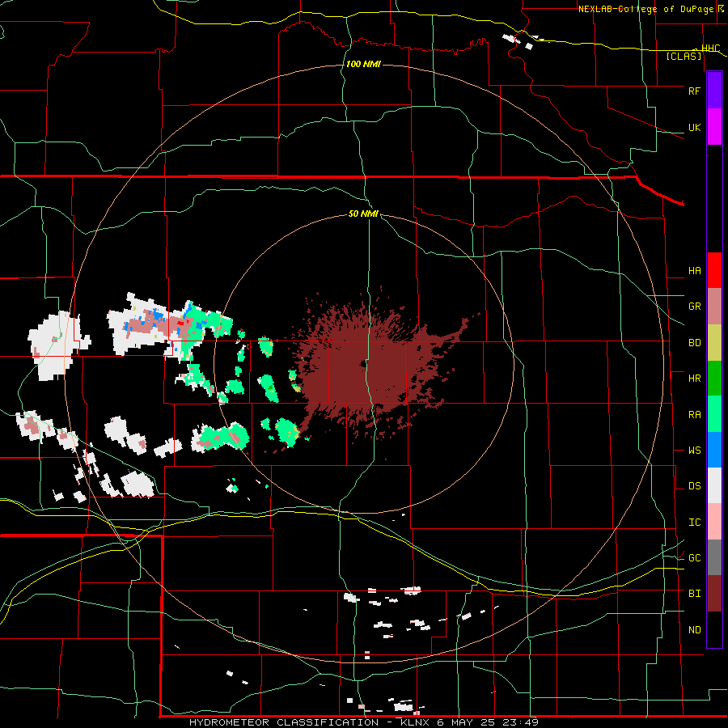This screenshot has height=728, width=728.
Task: Click the RA label in the legend
Action: click(x=694, y=415)
